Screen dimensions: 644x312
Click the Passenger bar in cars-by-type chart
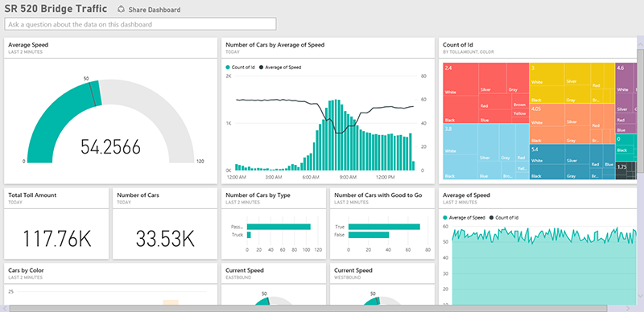[279, 227]
